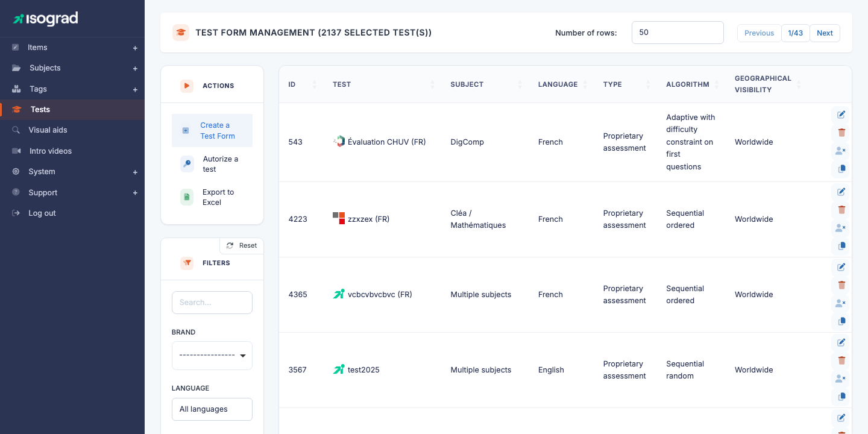868x434 pixels.
Task: Expand the Tags plus sign
Action: pos(135,89)
